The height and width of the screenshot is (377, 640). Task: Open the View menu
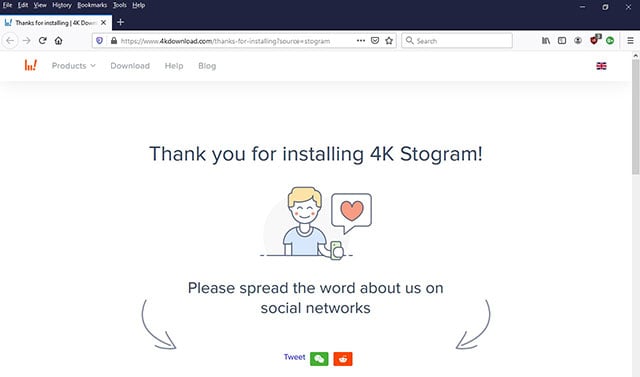[x=40, y=5]
